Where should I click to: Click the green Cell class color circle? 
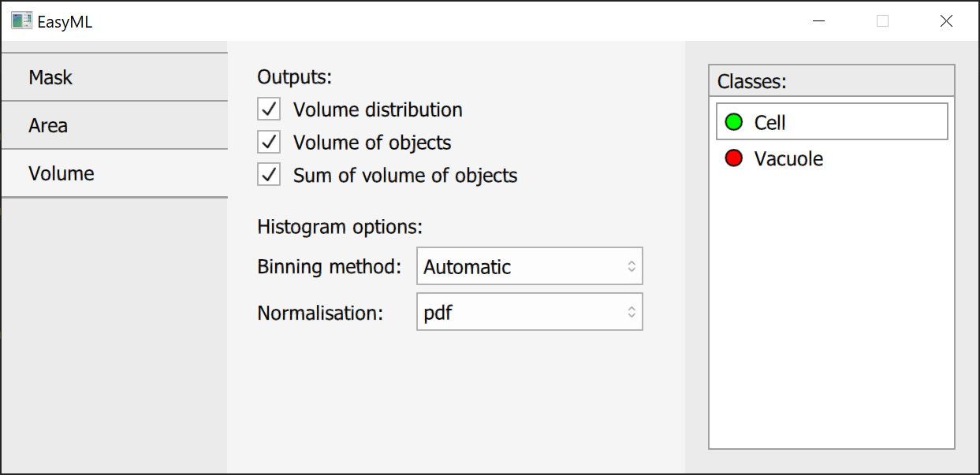[x=734, y=122]
